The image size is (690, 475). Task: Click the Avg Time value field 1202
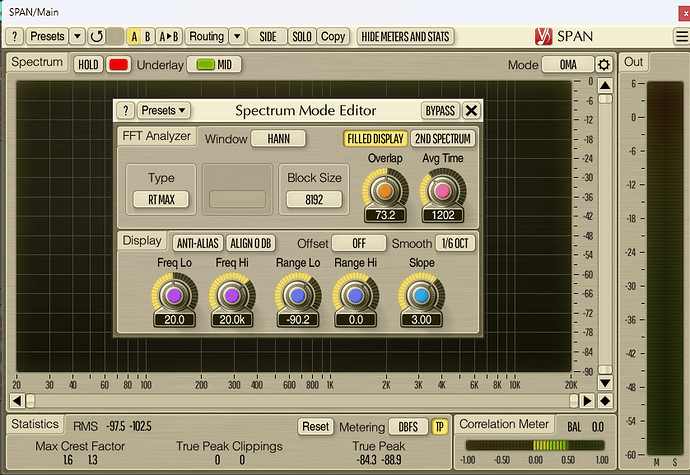(x=443, y=215)
